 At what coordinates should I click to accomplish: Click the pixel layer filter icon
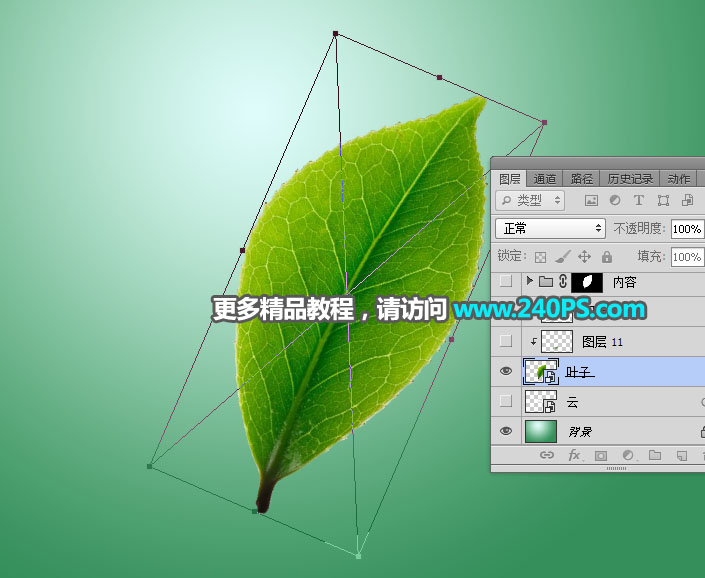591,201
